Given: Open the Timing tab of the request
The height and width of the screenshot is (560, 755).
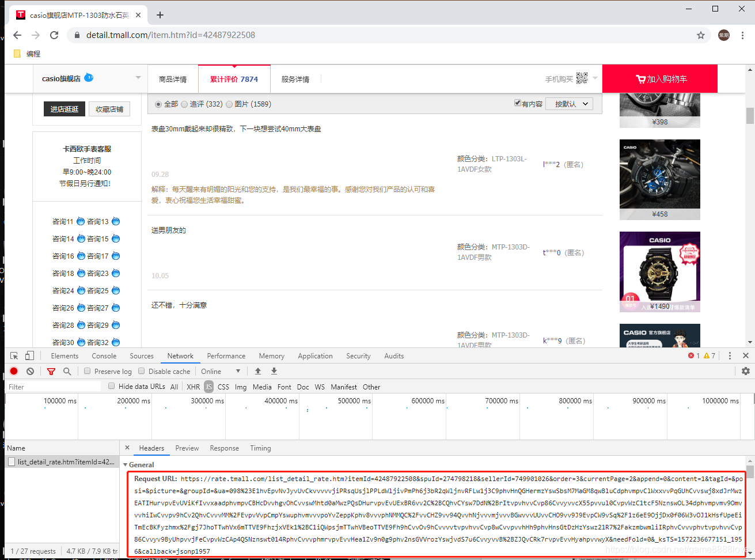Looking at the screenshot, I should (260, 448).
